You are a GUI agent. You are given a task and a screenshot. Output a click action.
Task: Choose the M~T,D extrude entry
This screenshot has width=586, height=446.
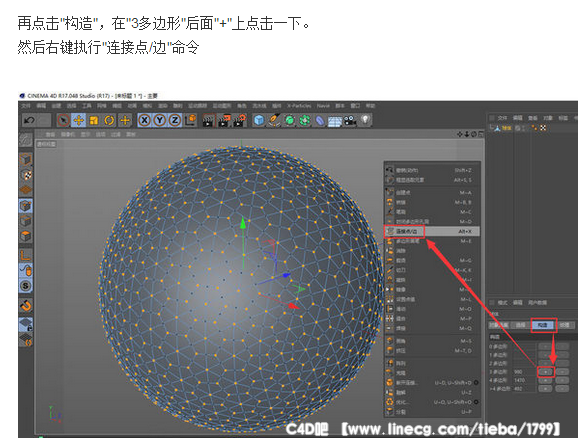pos(432,350)
